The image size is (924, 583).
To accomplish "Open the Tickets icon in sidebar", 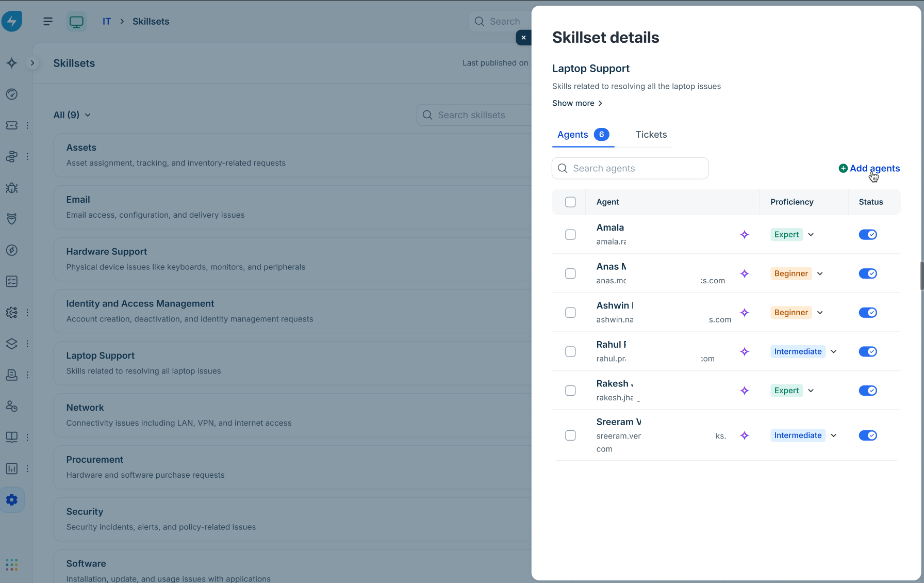I will 12,125.
